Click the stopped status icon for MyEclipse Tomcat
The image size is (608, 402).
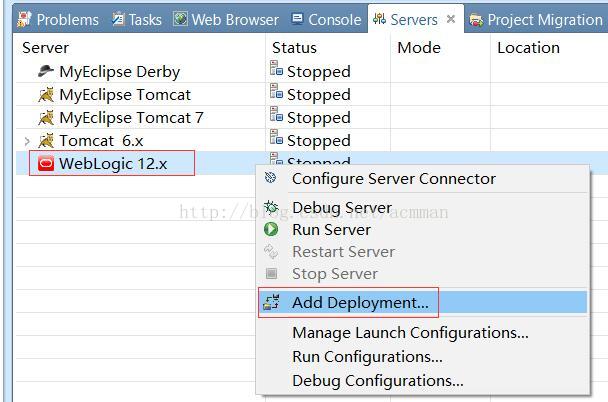click(x=276, y=91)
